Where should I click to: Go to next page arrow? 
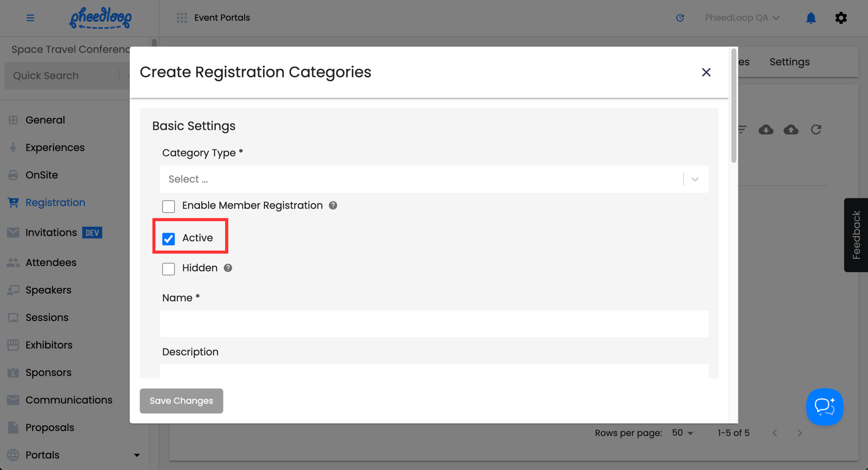800,433
